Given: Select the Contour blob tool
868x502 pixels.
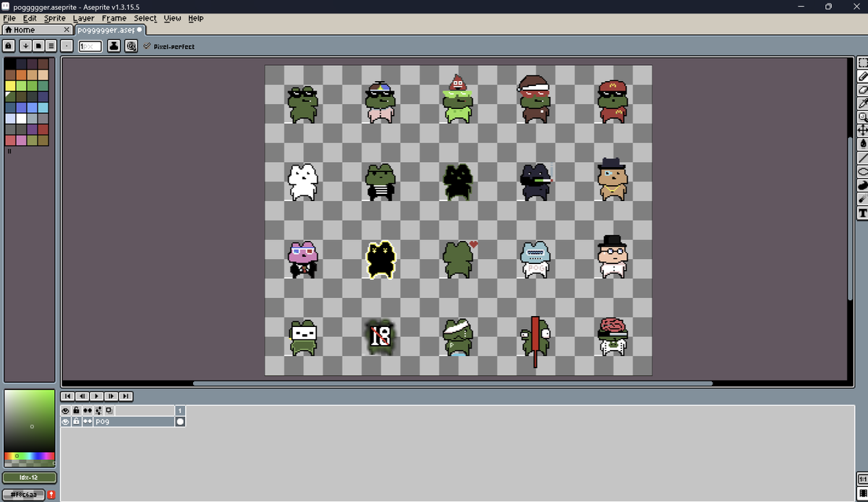Looking at the screenshot, I should [862, 185].
